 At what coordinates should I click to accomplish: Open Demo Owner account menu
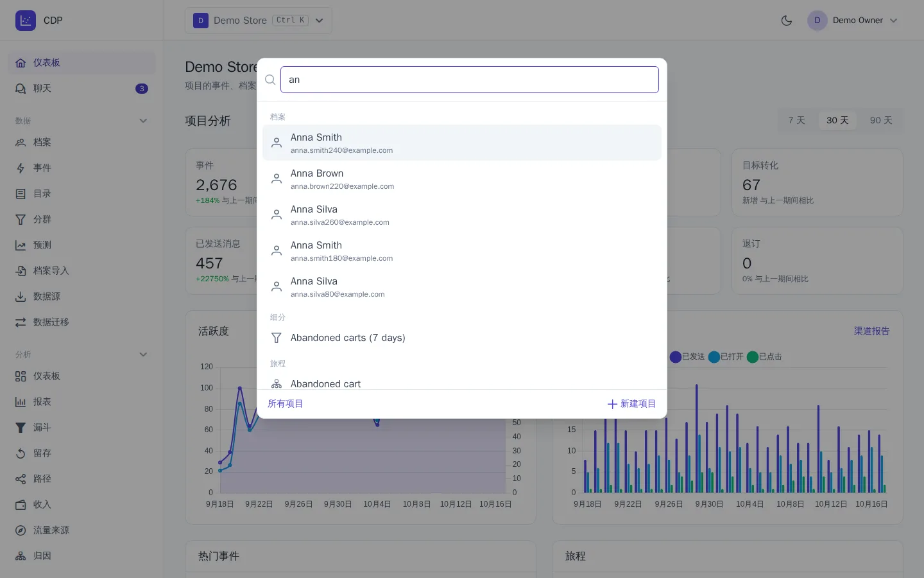coord(853,21)
